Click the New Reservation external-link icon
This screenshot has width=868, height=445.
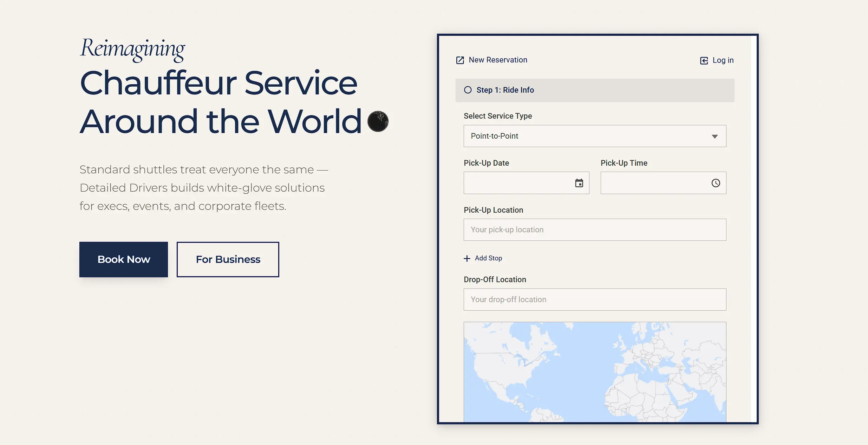pos(460,60)
